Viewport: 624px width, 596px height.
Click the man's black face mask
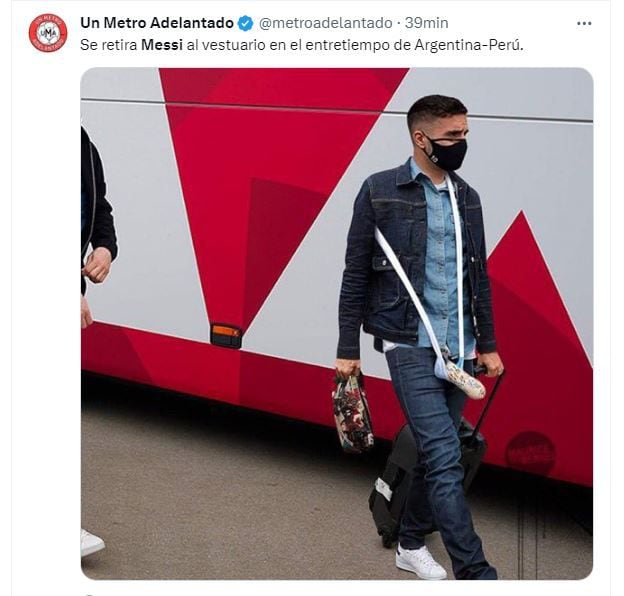(x=447, y=154)
